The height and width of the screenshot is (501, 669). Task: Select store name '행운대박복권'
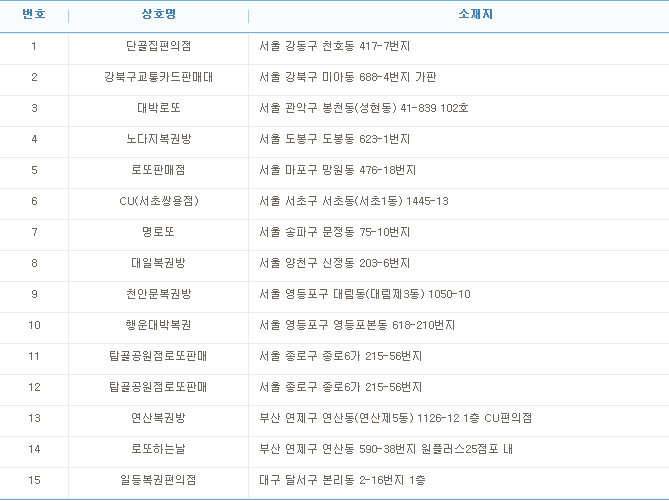pyautogui.click(x=158, y=325)
